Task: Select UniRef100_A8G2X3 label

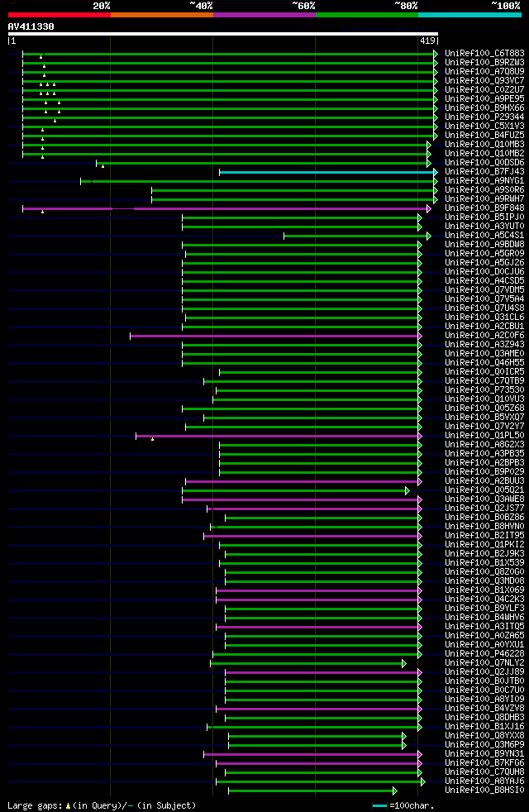Action: click(484, 445)
